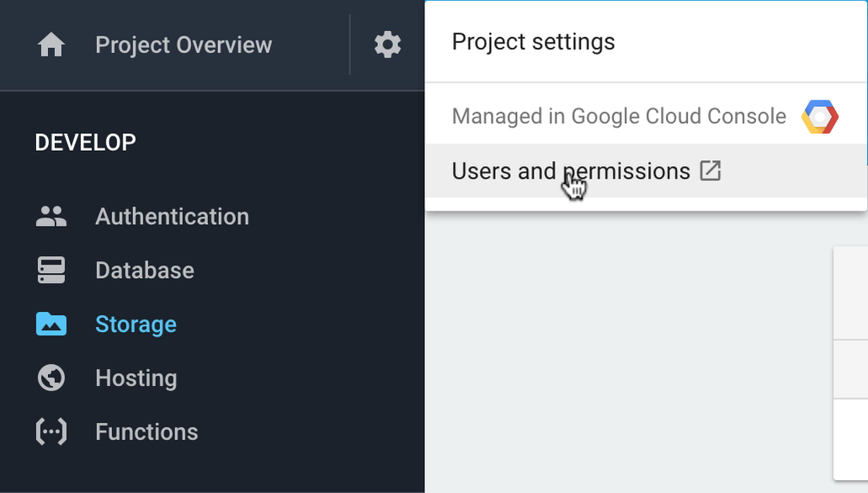Open the Functions label in sidebar
868x493 pixels.
pos(146,431)
